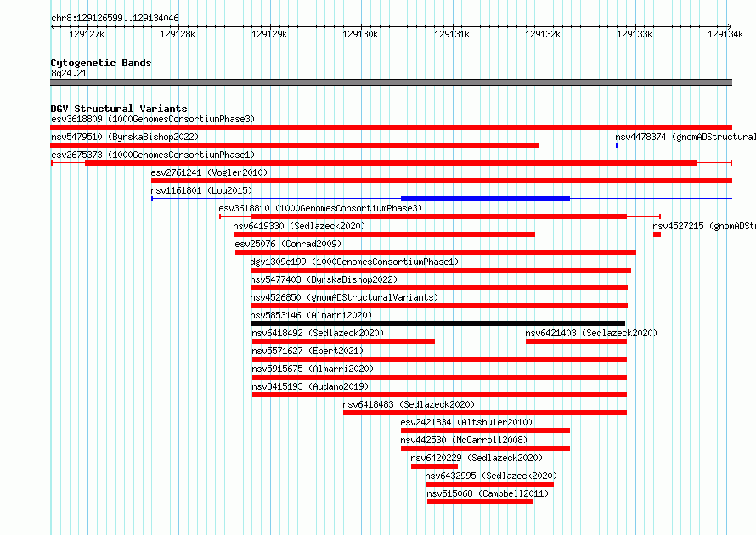Click the red nsv6420229 variant bar
Viewport: 756px width, 535px height.
(x=434, y=466)
